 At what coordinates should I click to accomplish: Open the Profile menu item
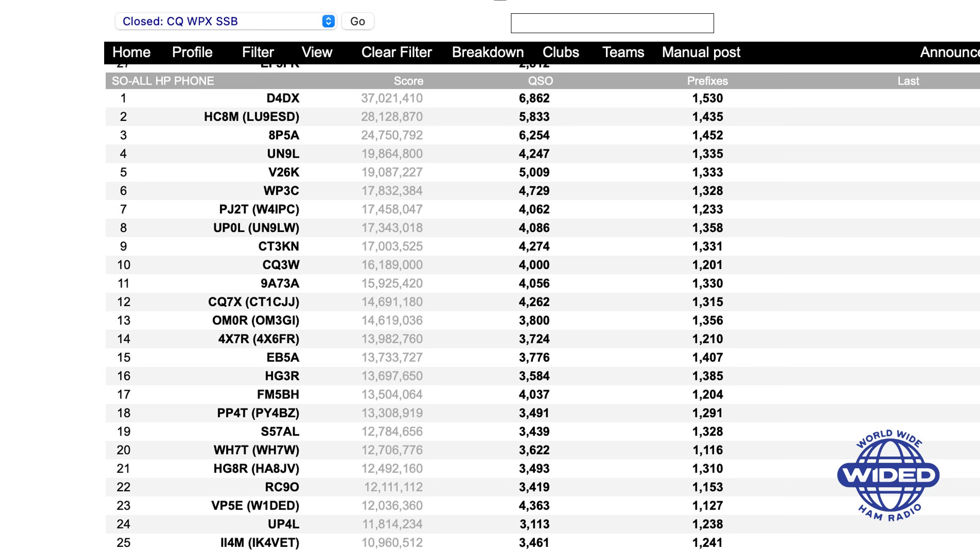[x=192, y=52]
